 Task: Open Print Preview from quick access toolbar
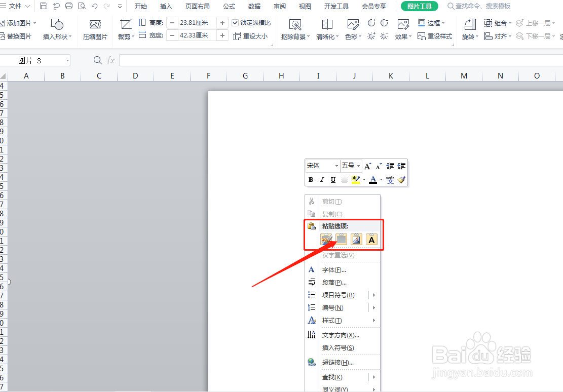82,6
